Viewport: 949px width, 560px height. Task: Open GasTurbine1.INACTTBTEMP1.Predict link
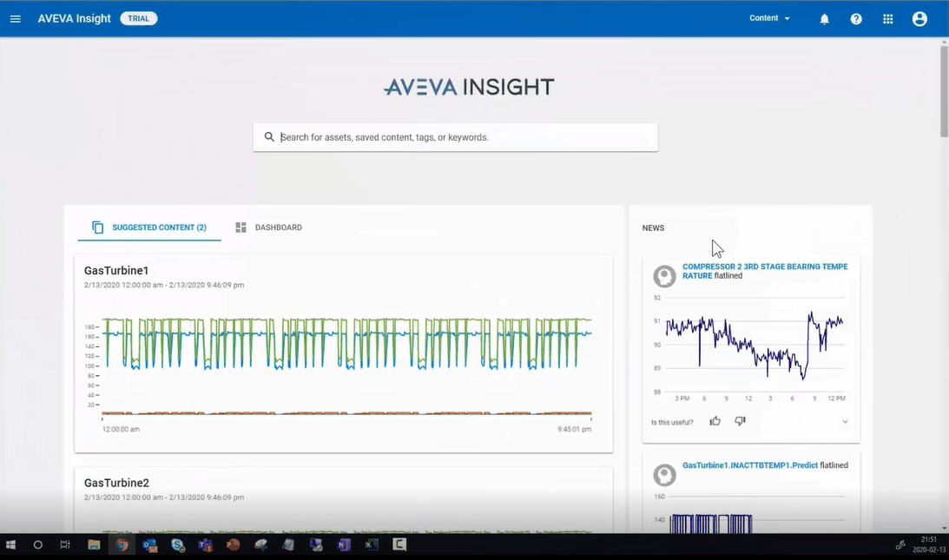749,465
